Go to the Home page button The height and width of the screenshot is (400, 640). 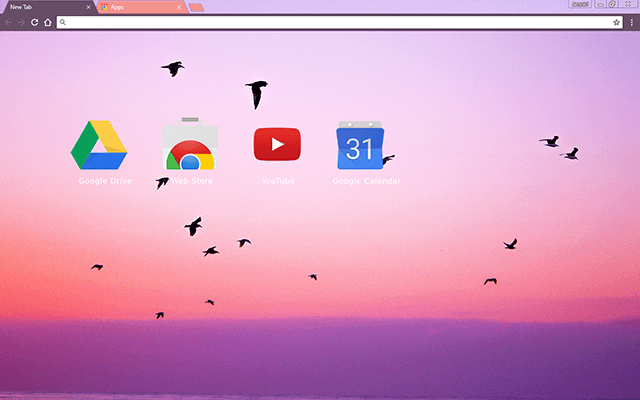click(x=47, y=21)
